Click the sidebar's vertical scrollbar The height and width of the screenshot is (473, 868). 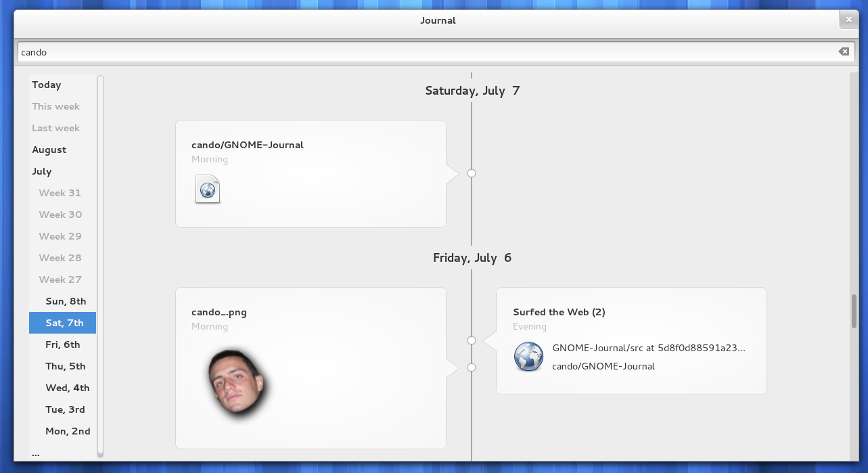(101, 266)
